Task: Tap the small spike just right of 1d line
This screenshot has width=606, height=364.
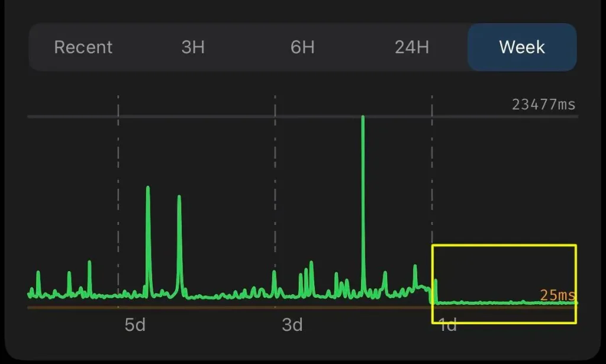Action: coord(436,281)
